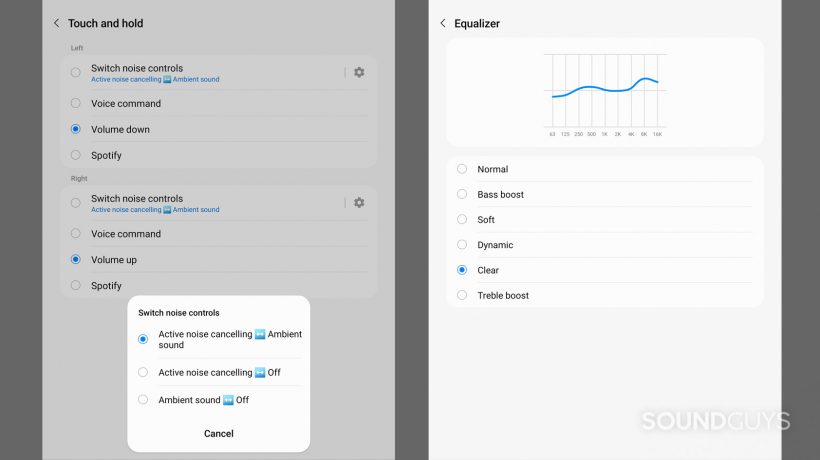Go back from Touch and hold screen
This screenshot has height=460, width=820.
(57, 23)
